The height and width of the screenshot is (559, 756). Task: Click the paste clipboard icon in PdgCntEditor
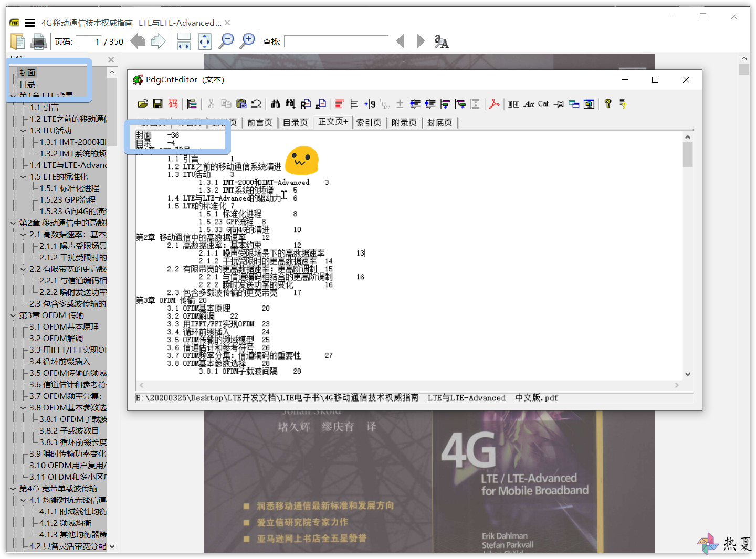point(241,104)
